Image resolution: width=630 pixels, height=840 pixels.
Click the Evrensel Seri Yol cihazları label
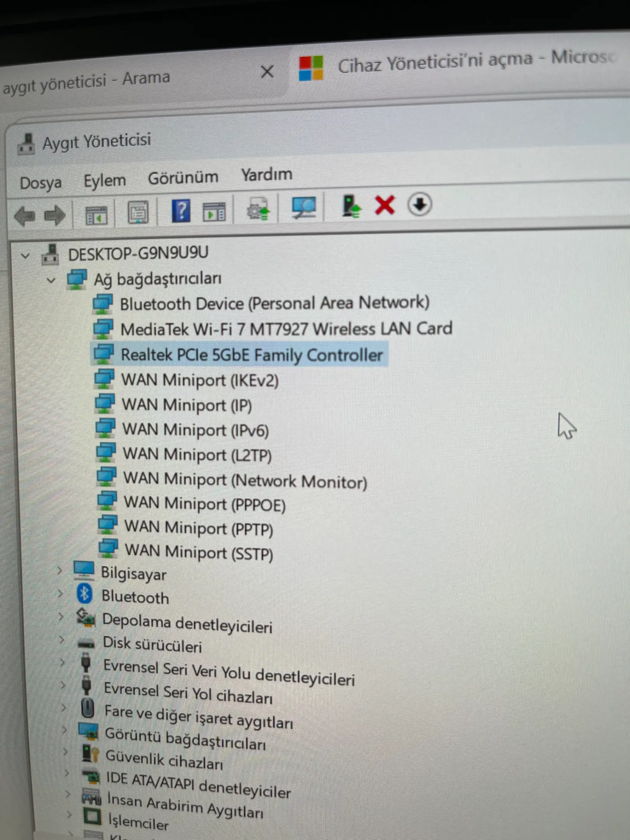tap(188, 693)
